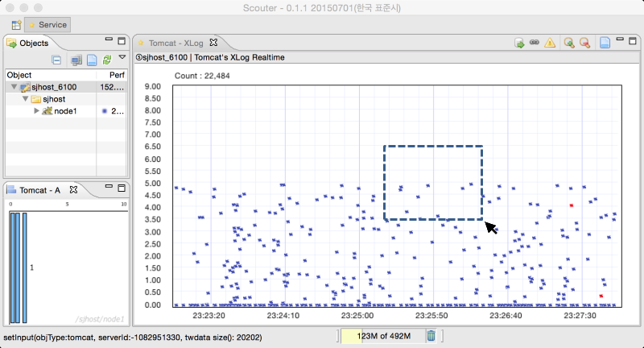Viewport: 644px width, 348px height.
Task: Collapse the sjhost_6100 tree node
Action: pos(14,87)
